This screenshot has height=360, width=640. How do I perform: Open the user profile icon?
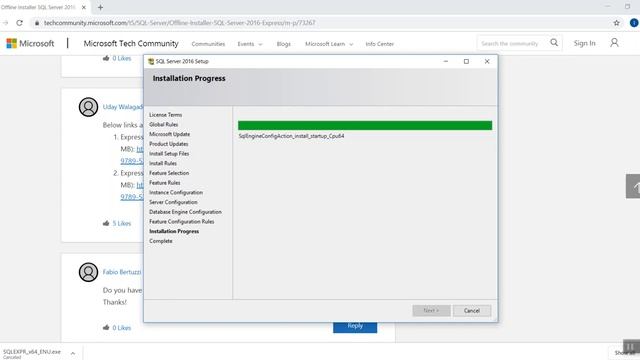[x=614, y=42]
